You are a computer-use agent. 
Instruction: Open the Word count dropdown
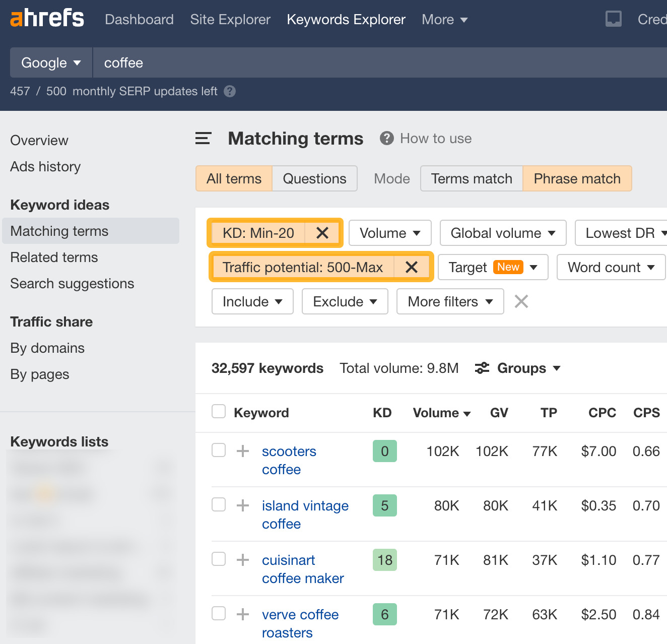click(611, 267)
